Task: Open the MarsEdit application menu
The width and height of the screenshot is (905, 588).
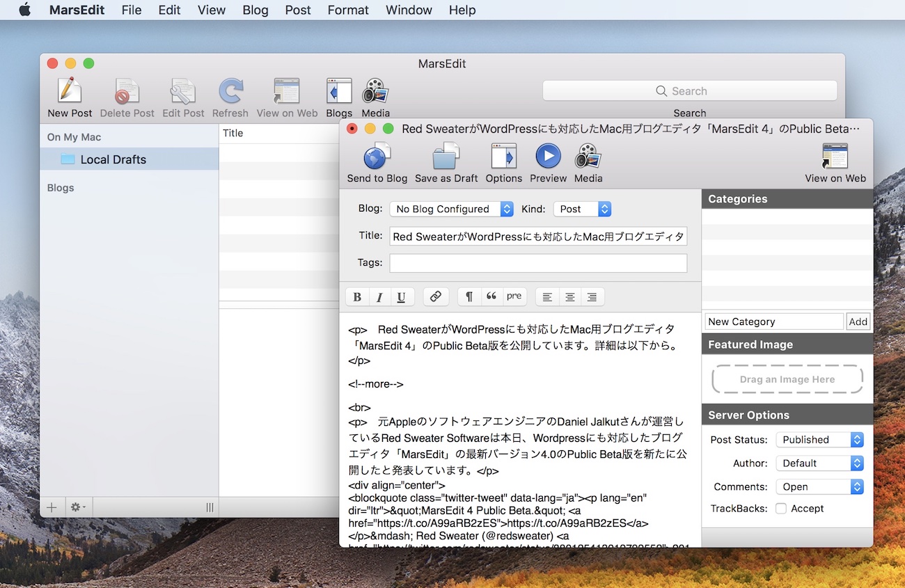Action: (77, 10)
